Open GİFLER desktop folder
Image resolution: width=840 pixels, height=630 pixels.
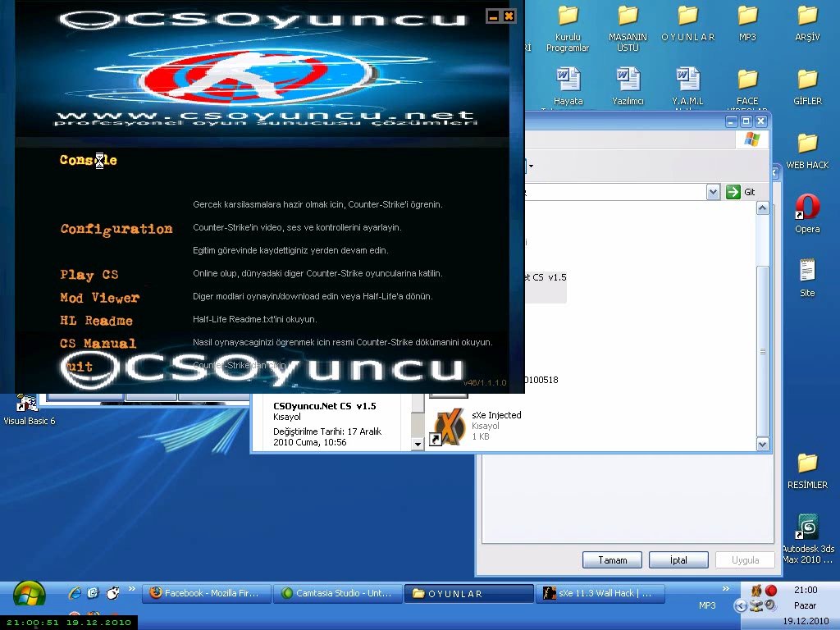pos(807,86)
